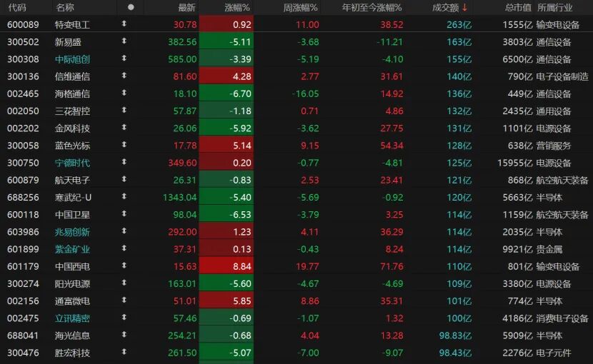Image resolution: width=593 pixels, height=364 pixels.
Task: Select stock code 300502
Action: [x=23, y=42]
